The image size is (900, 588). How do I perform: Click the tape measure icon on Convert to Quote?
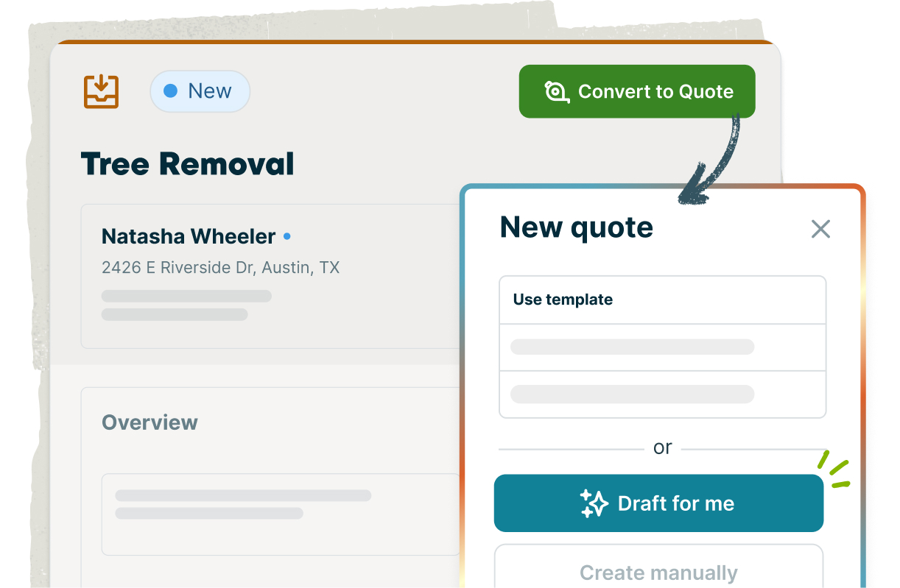click(557, 92)
